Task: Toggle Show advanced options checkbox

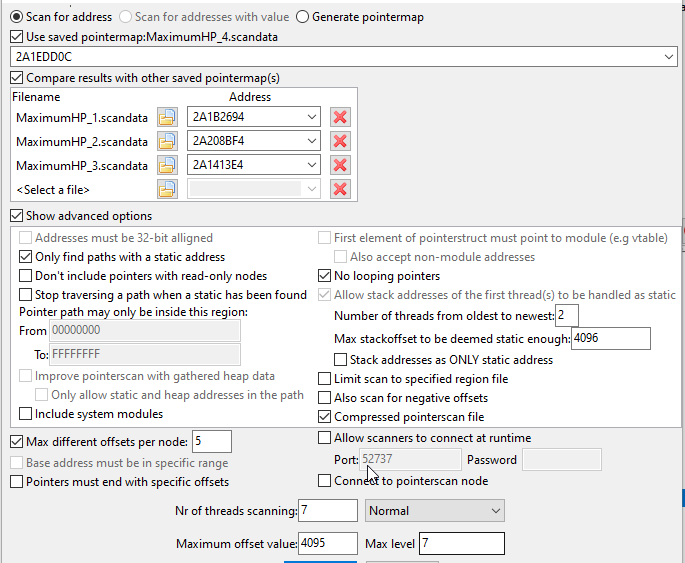Action: tap(17, 216)
